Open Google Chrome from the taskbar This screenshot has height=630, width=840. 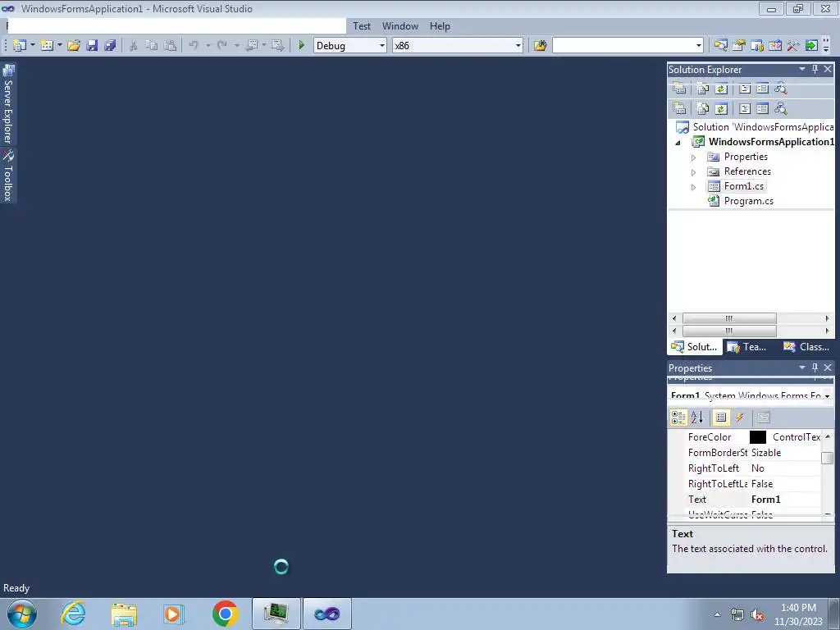pos(225,614)
